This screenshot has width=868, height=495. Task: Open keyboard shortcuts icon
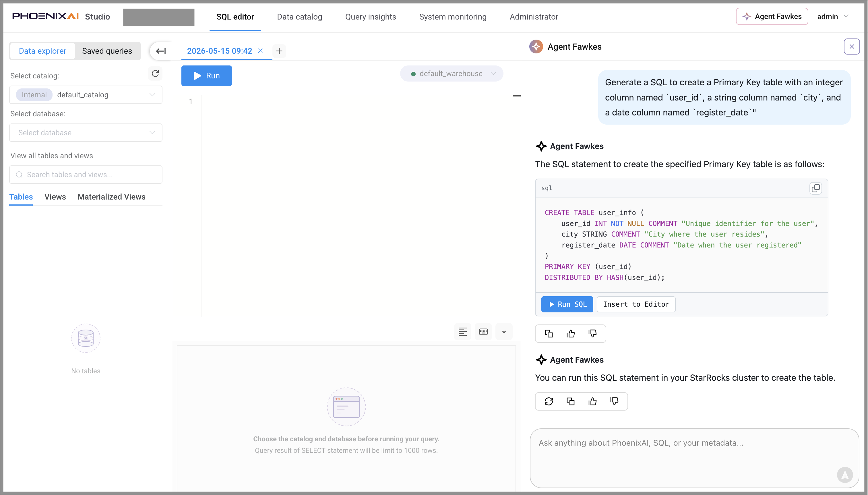(483, 332)
